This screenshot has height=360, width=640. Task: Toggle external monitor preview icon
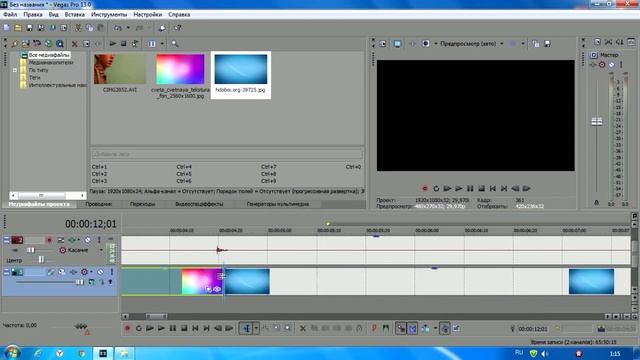tap(397, 44)
